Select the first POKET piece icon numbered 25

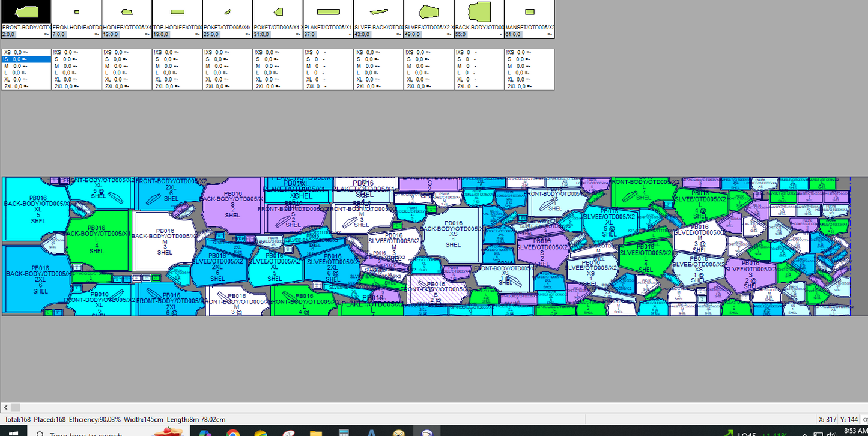coord(228,12)
